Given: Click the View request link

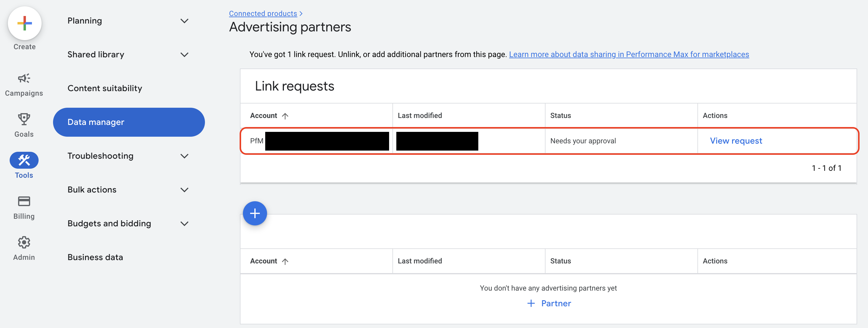Looking at the screenshot, I should coord(736,141).
